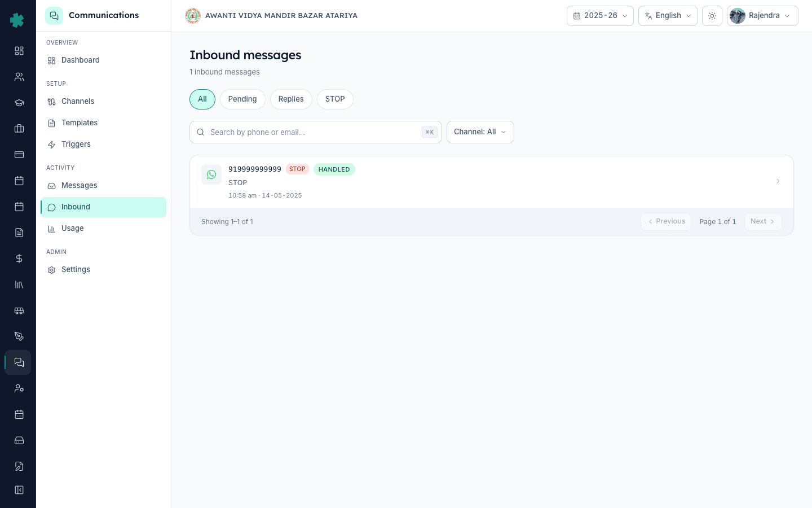The height and width of the screenshot is (508, 812).
Task: Open the graduation cap icon in left rail
Action: click(x=19, y=103)
